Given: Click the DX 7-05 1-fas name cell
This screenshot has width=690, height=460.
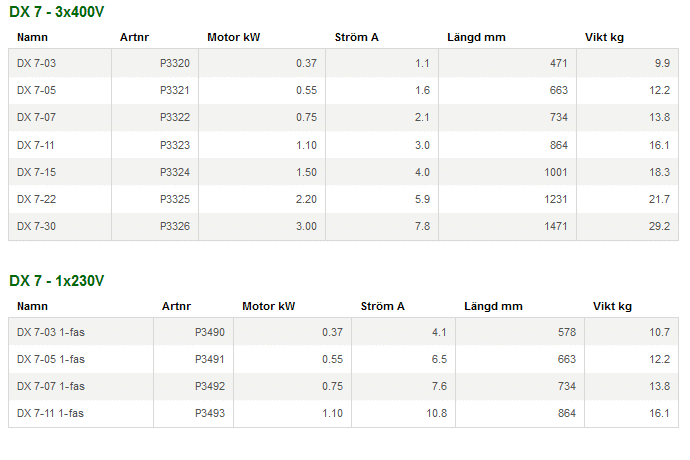Looking at the screenshot, I should 51,359.
